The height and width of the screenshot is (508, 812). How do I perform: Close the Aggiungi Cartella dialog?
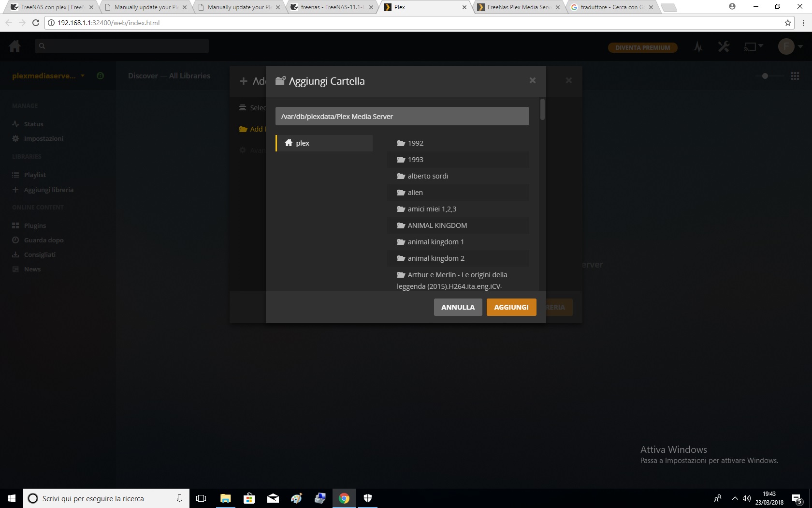pyautogui.click(x=533, y=80)
